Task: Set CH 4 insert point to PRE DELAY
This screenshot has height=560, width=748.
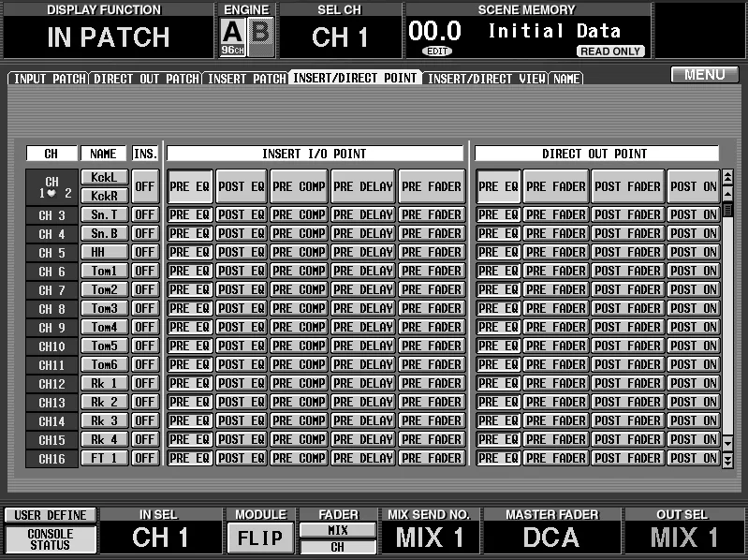Action: pyautogui.click(x=362, y=234)
